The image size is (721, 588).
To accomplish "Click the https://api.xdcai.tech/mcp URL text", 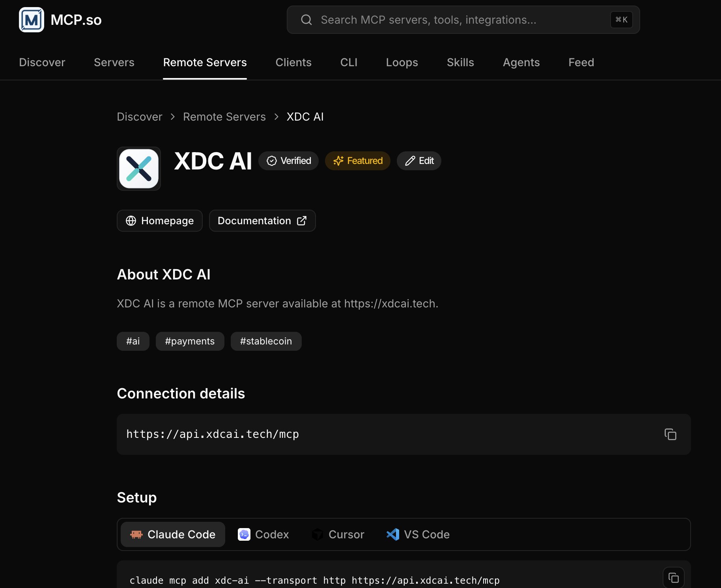I will click(x=213, y=434).
